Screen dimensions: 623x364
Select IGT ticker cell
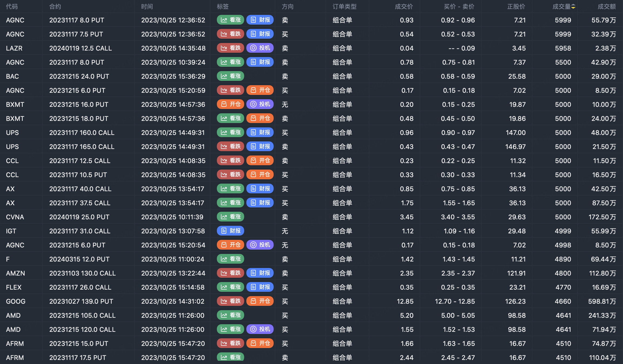(x=11, y=231)
